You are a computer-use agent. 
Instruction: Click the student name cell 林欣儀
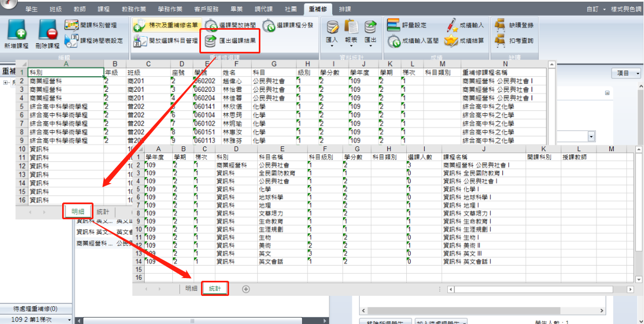(236, 107)
